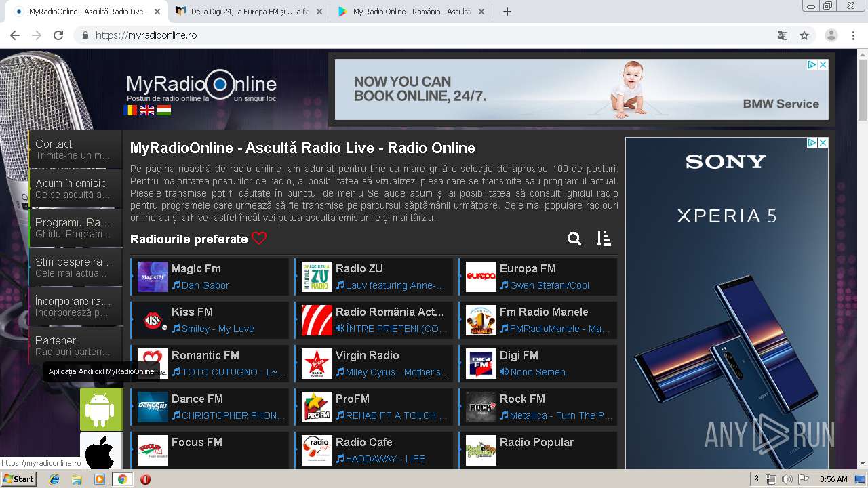Open the Programul Radio guide menu

75,228
